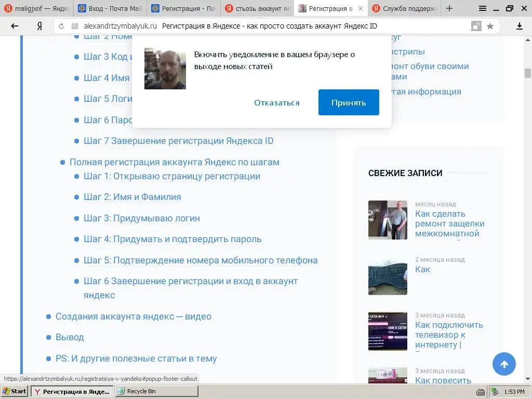The width and height of the screenshot is (532, 399).
Task: Open the protect/tab-page icon in address bar
Action: 476,26
